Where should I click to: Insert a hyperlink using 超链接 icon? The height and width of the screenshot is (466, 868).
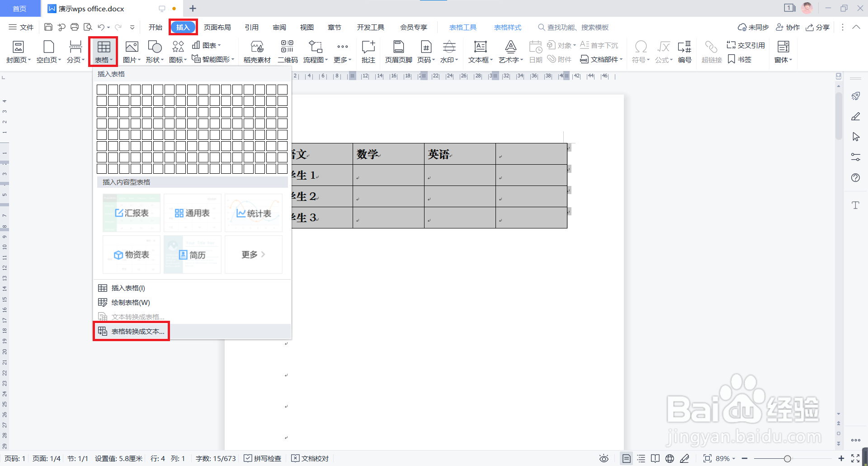point(711,51)
